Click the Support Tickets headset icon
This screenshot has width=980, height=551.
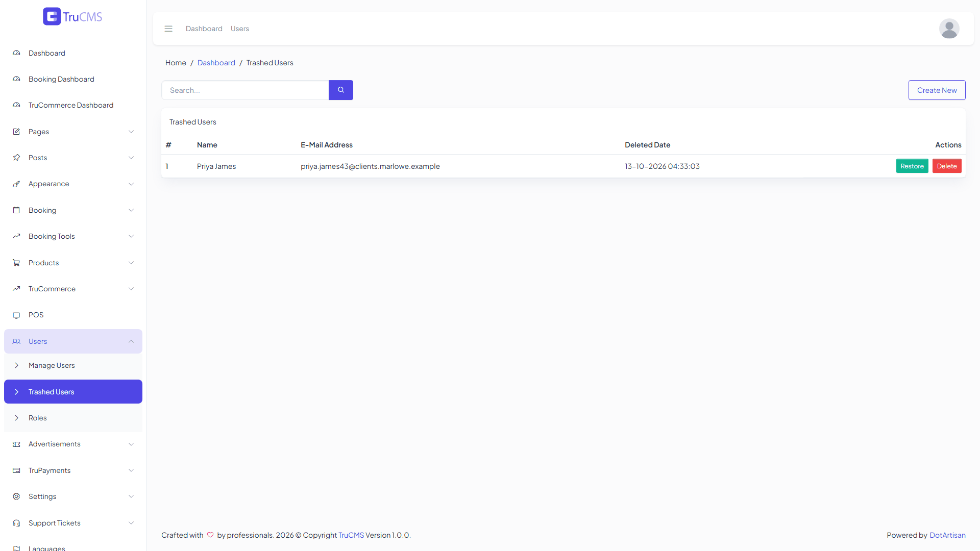pos(16,523)
